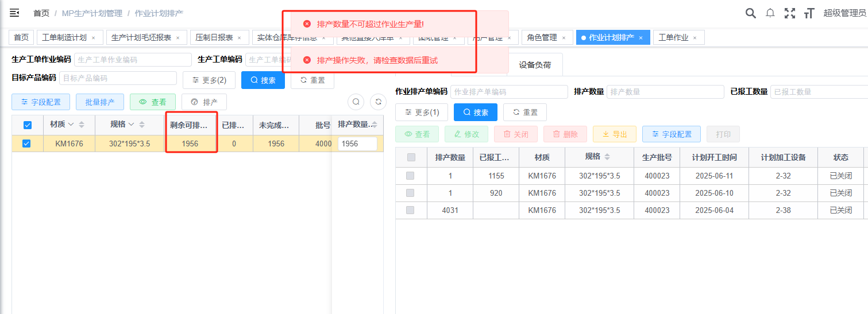Sort by 规格 column in right table
Image resolution: width=868 pixels, height=314 pixels.
point(607,157)
